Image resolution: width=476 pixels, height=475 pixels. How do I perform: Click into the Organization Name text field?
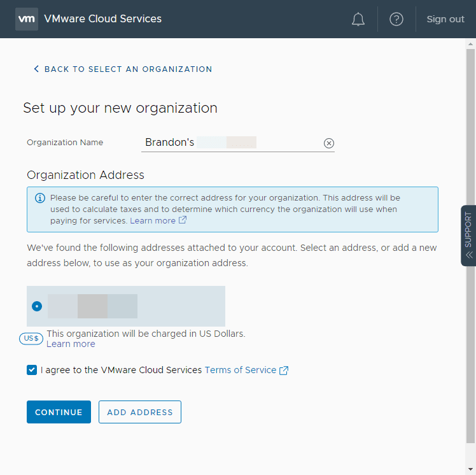click(x=229, y=143)
